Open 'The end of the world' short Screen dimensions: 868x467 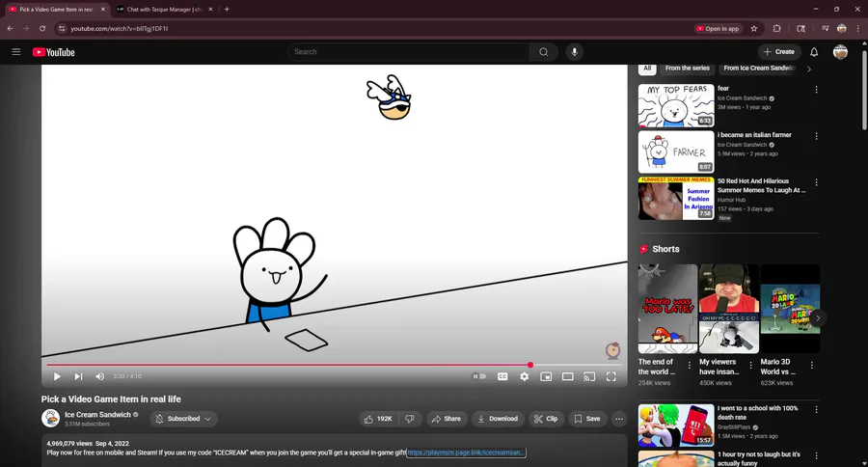[x=667, y=309]
